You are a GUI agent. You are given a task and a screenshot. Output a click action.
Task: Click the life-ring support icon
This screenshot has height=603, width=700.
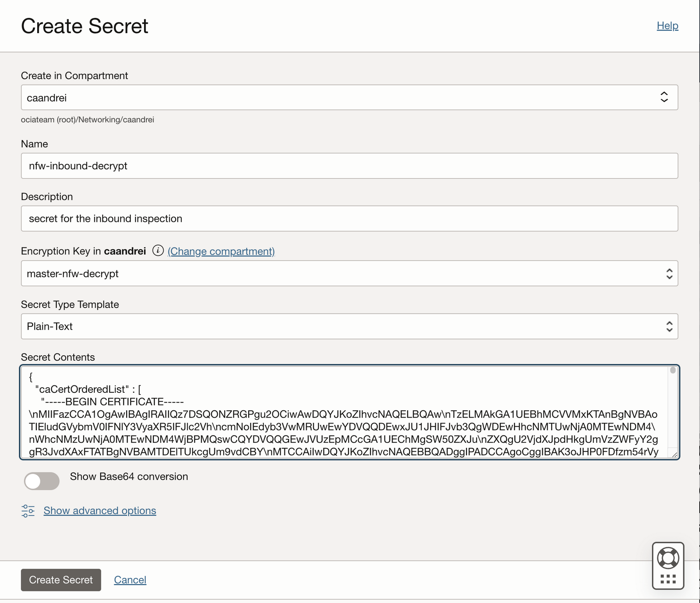point(668,558)
